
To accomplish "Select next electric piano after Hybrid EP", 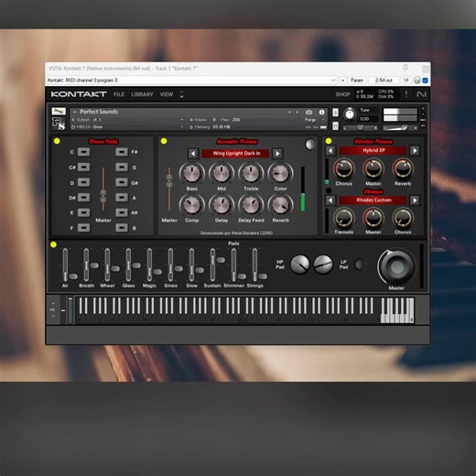I will [x=415, y=150].
